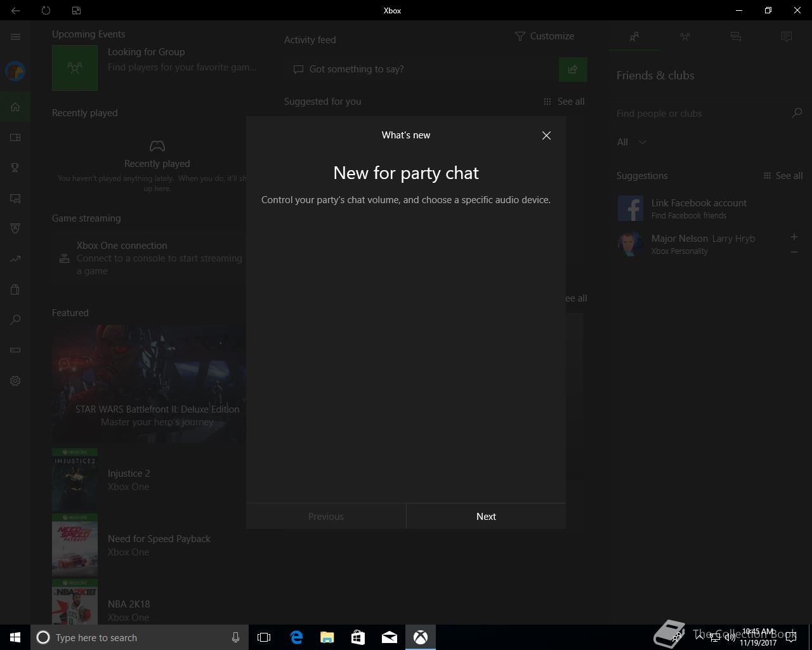Click the share post green button
This screenshot has height=650, width=812.
pos(573,69)
